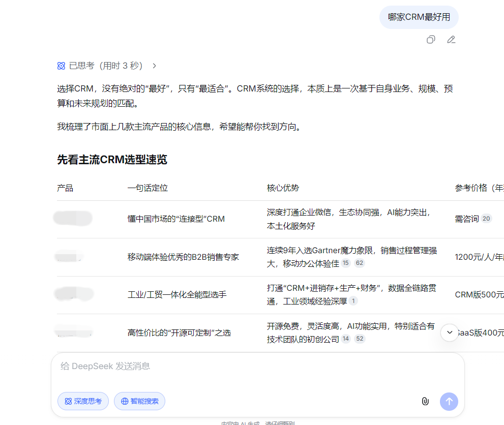Image resolution: width=504 pixels, height=425 pixels.
Task: Attach a file with the paperclip icon
Action: point(425,401)
